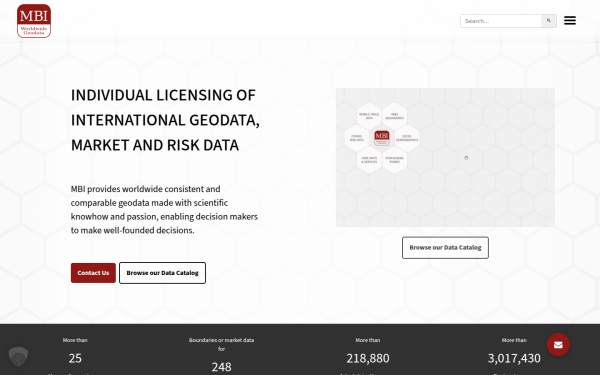Click the statistic number 248

point(221,367)
